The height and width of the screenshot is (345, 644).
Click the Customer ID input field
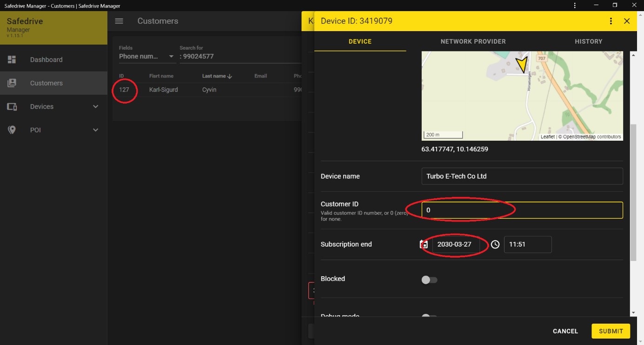tap(522, 210)
